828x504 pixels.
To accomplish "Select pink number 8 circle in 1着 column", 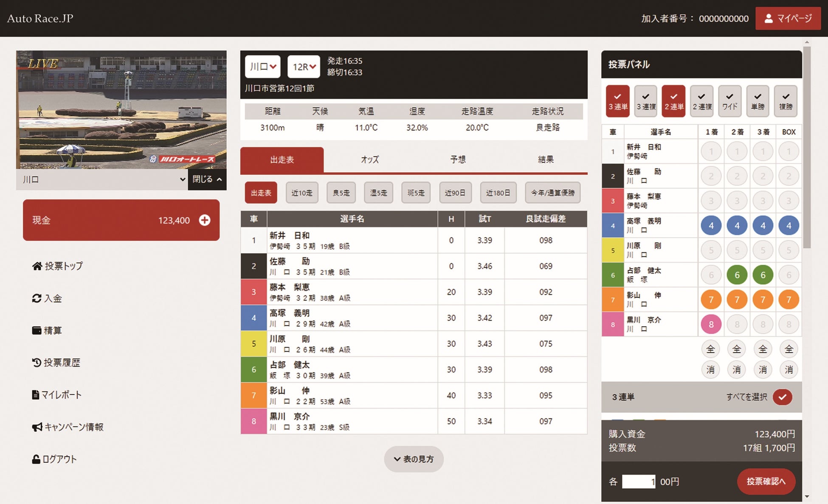I will tap(711, 325).
